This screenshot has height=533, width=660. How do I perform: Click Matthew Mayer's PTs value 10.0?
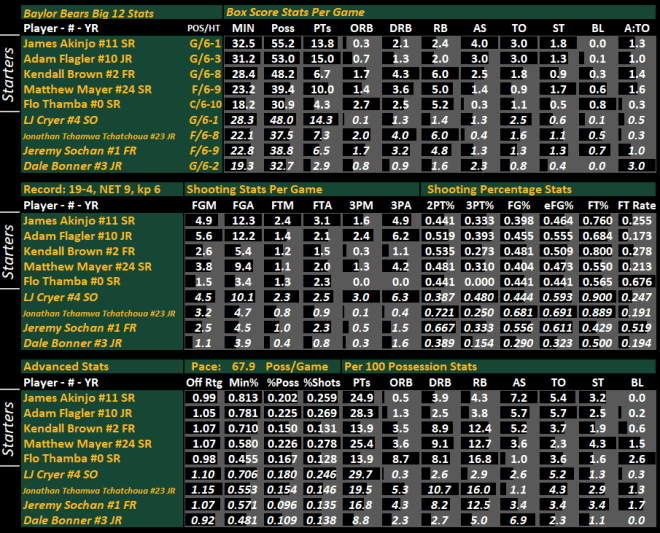(322, 89)
